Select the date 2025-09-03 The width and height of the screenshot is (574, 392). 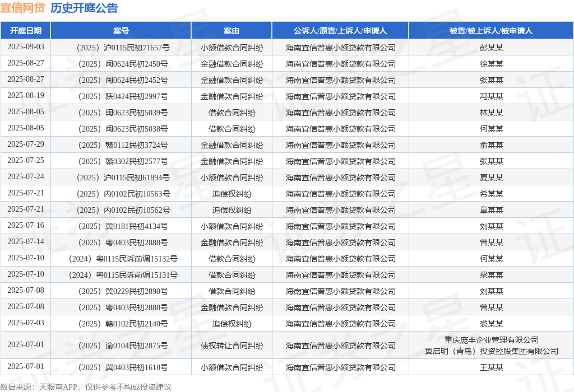26,47
